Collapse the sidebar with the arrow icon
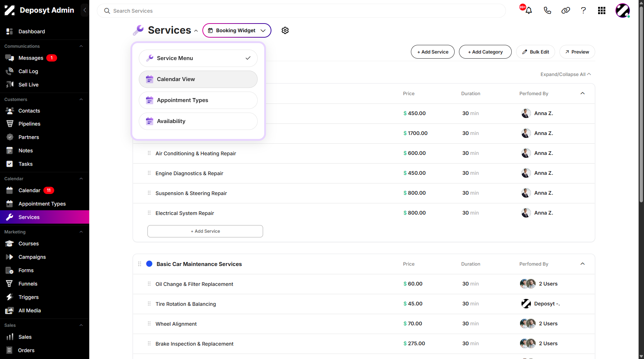Image resolution: width=644 pixels, height=359 pixels. coord(85,10)
